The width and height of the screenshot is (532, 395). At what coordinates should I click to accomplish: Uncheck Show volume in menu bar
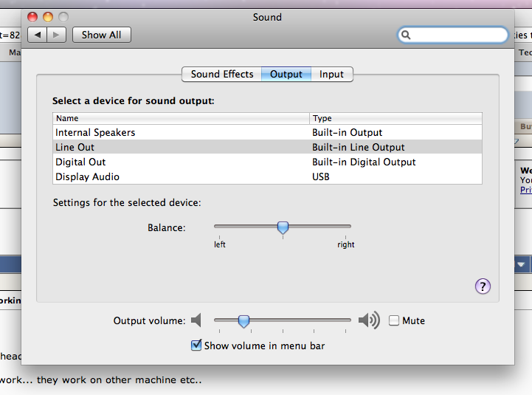[196, 345]
